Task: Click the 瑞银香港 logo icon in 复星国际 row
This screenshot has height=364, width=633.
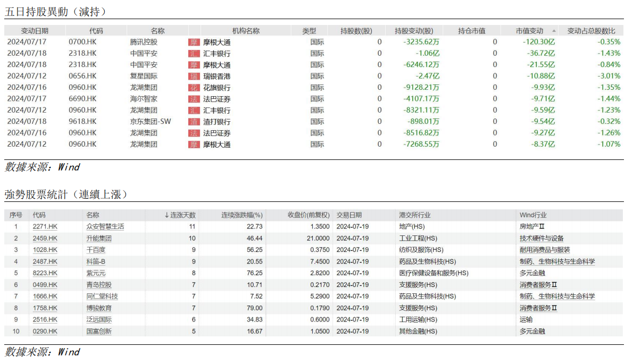Action: [x=194, y=76]
